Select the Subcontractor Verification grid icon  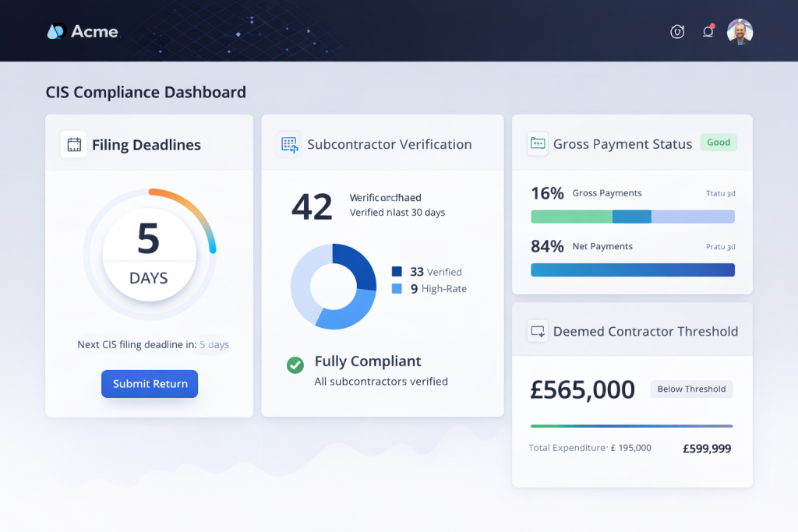click(289, 144)
